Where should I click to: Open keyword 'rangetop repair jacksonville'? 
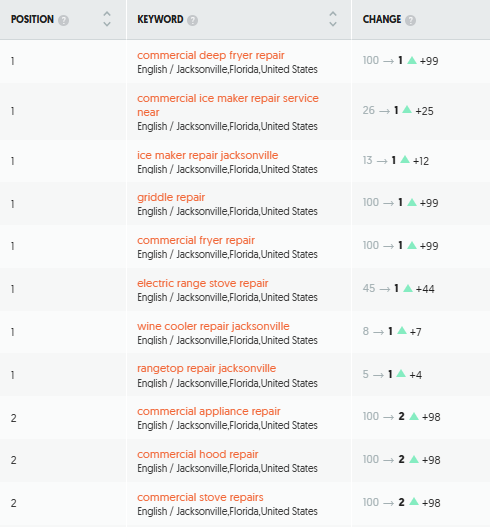(x=206, y=368)
